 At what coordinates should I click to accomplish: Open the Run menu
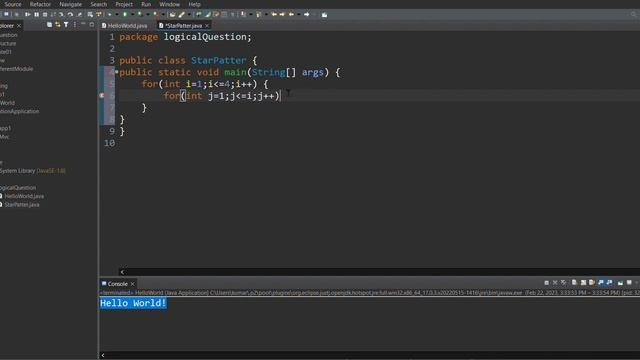(x=146, y=4)
